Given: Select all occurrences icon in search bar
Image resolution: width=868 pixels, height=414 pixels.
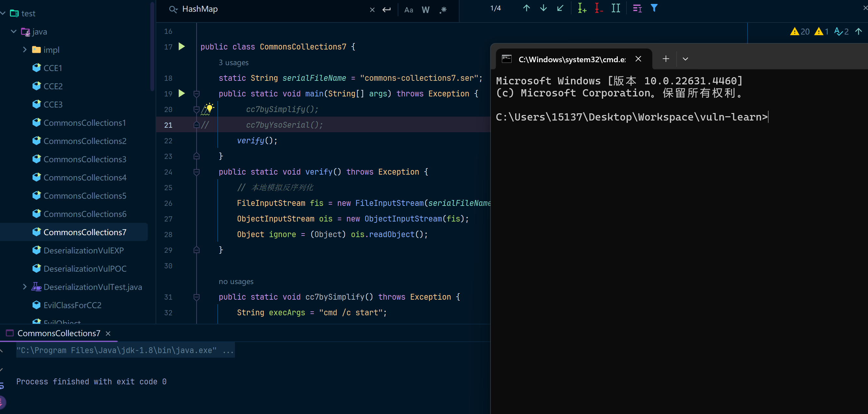Looking at the screenshot, I should click(x=616, y=8).
